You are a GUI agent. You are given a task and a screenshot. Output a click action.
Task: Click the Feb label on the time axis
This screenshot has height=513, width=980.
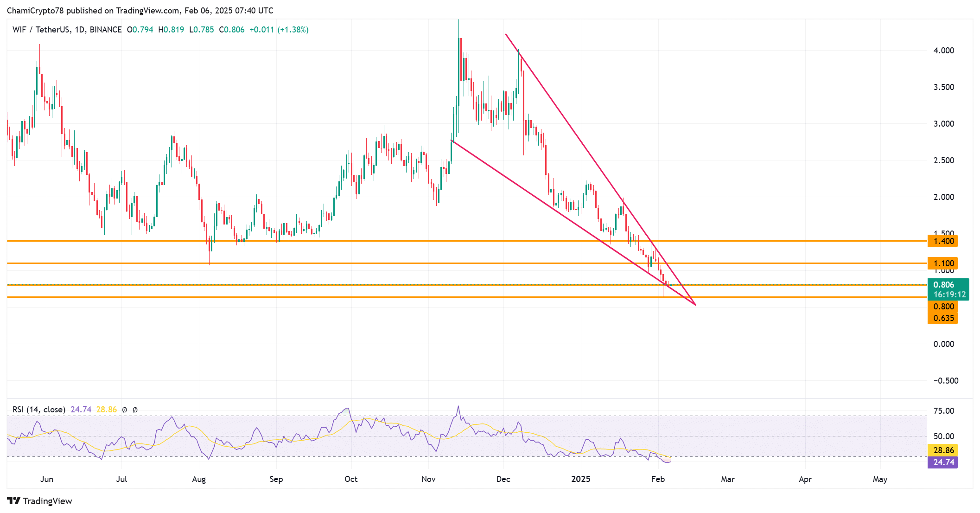658,479
